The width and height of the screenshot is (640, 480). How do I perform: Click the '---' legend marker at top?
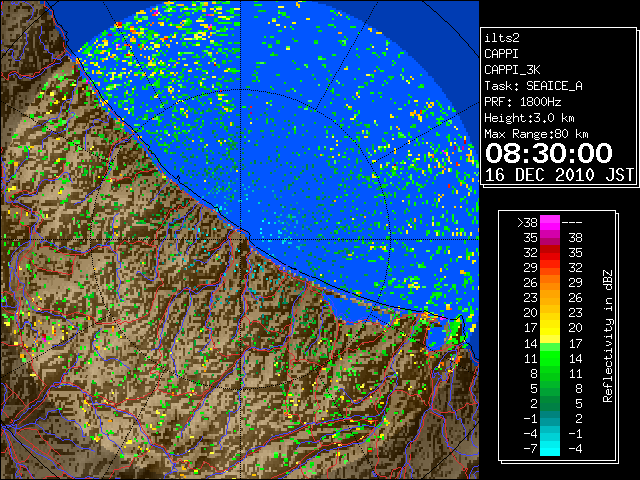(x=572, y=223)
